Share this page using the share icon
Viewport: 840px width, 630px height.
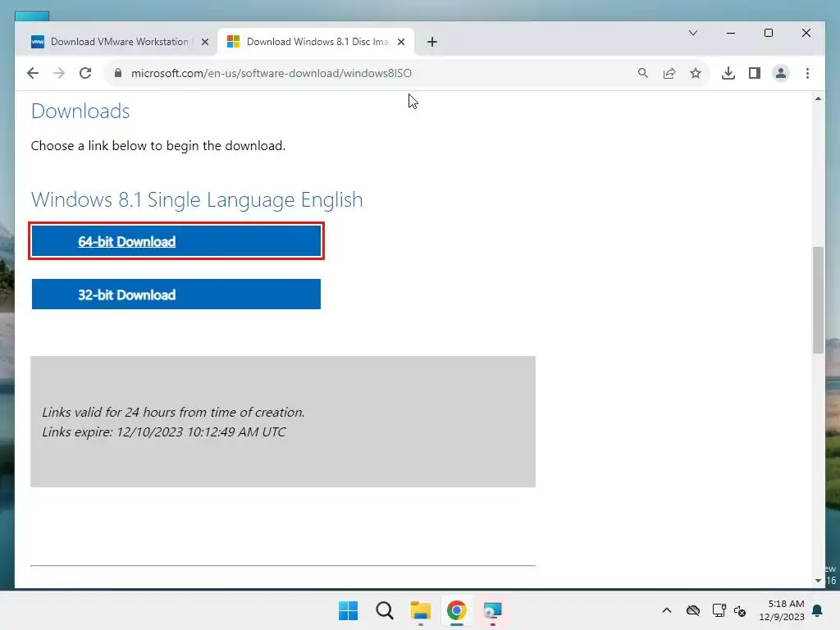click(669, 73)
